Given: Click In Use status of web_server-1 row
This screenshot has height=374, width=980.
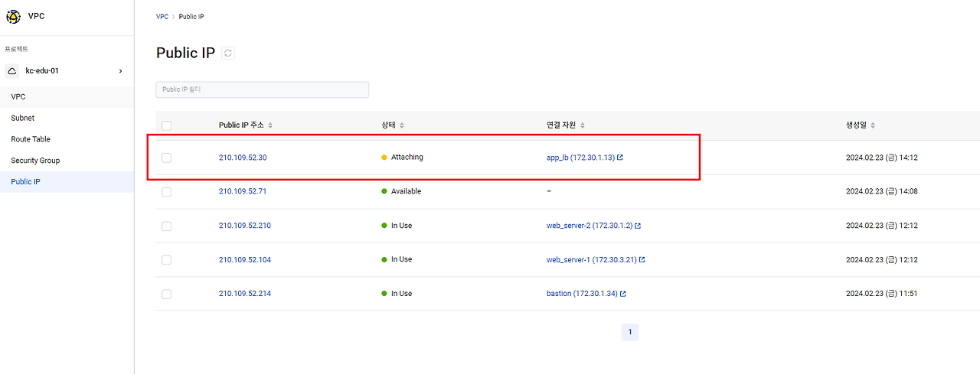Looking at the screenshot, I should pyautogui.click(x=401, y=259).
